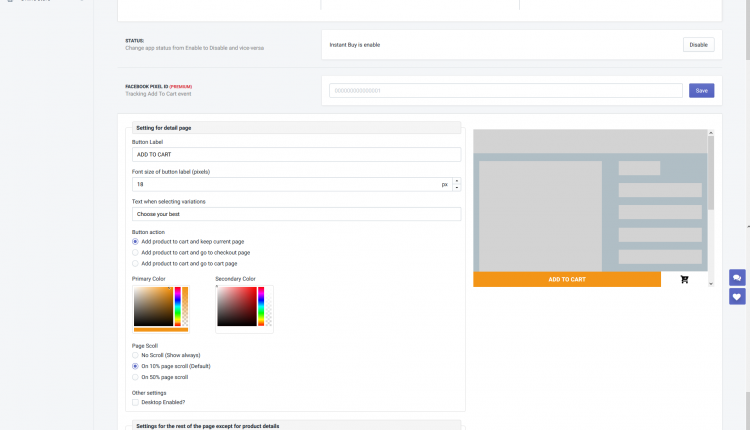Enable the Desktop Enabled checkbox
The image size is (750, 430).
pos(135,402)
